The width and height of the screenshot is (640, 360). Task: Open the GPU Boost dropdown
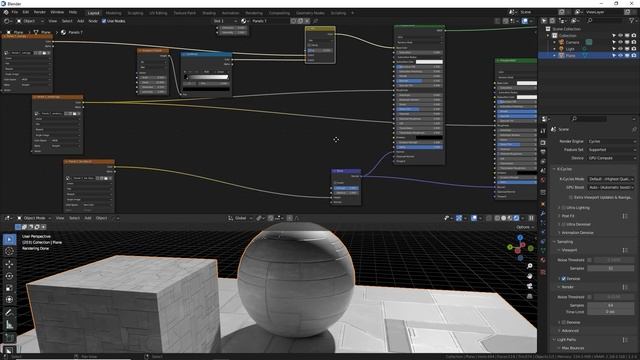coord(611,187)
